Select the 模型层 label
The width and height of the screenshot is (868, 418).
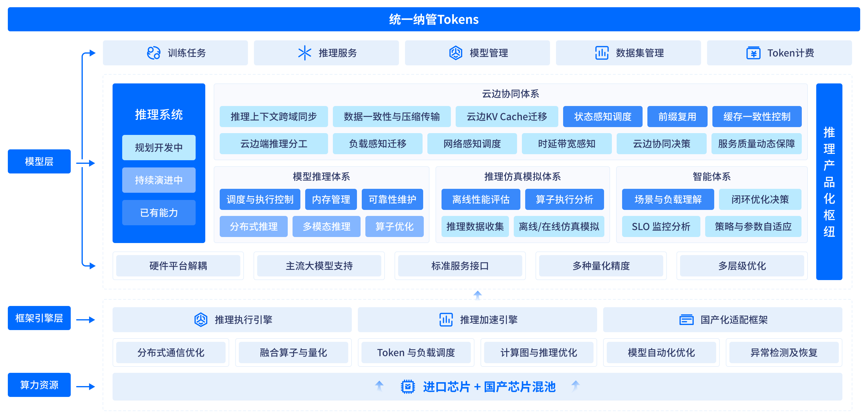(x=39, y=161)
